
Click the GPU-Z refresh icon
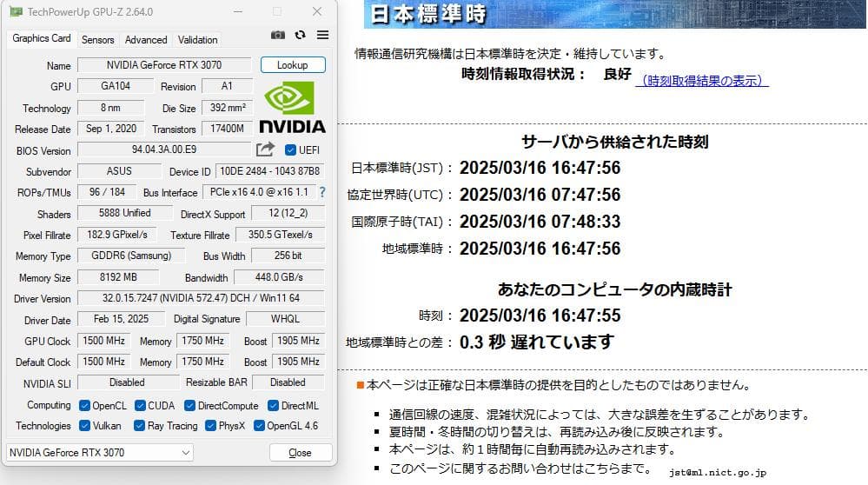(x=300, y=35)
